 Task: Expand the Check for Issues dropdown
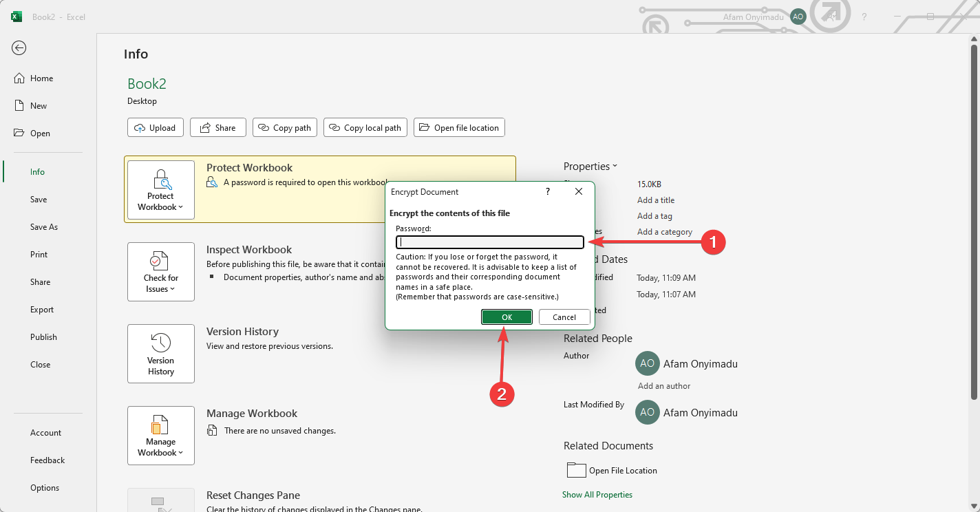[161, 272]
